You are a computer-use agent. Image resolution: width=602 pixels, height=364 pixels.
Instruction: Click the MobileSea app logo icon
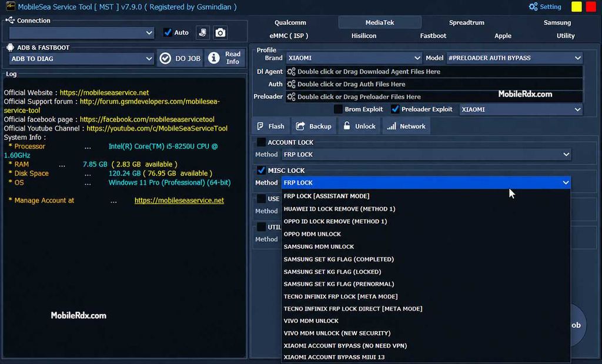point(9,6)
